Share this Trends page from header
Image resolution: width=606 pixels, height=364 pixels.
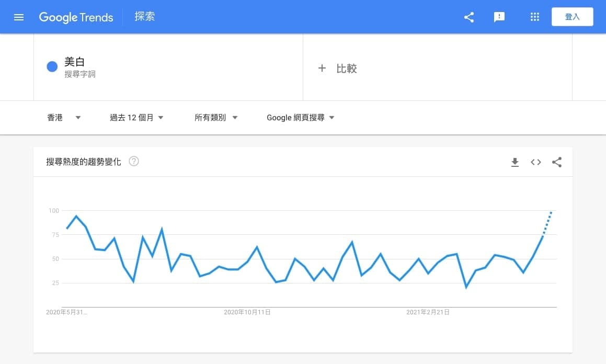point(469,17)
